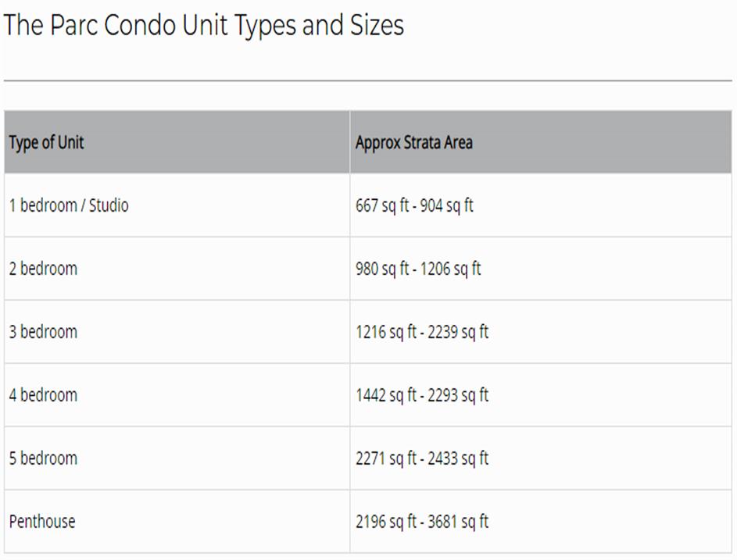Select the '3 bedroom' unit type cell

tap(43, 332)
